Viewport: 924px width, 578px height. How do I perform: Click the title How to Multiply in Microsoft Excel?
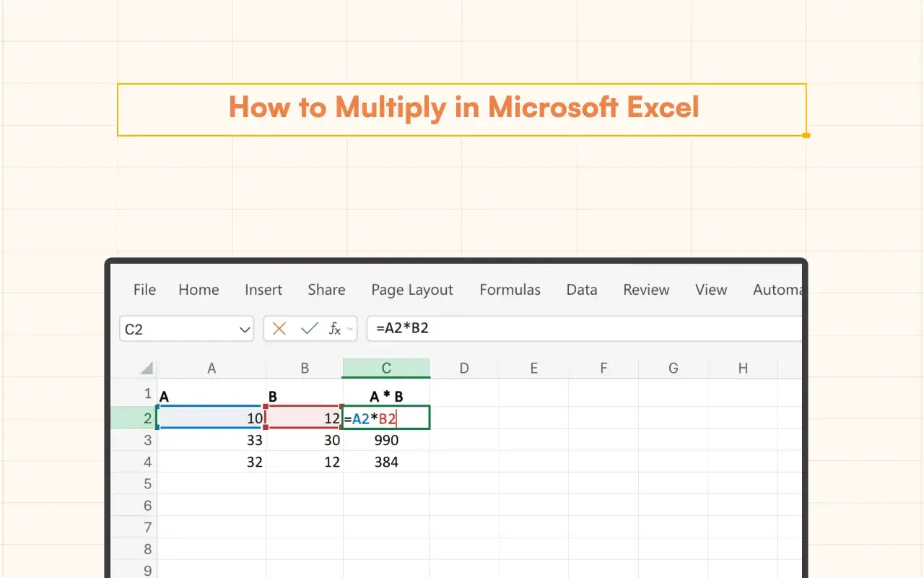point(463,108)
